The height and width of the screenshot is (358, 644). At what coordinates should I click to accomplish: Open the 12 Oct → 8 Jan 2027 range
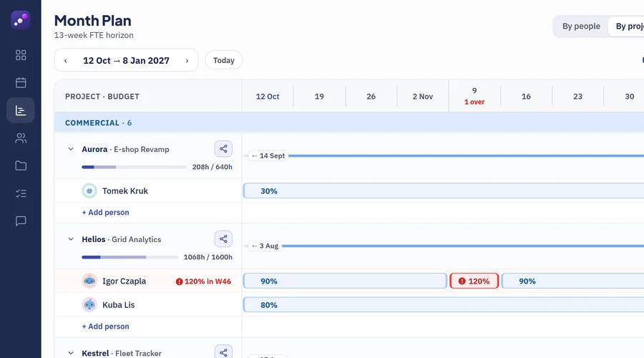(126, 61)
